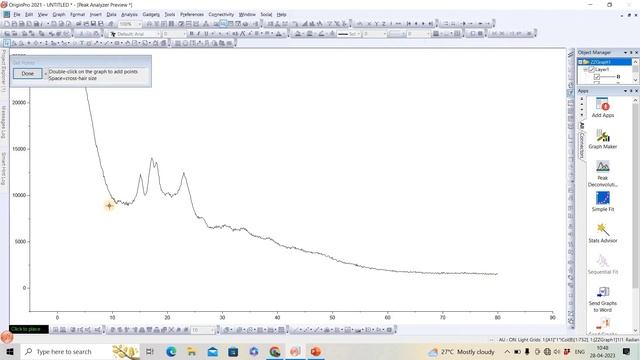
Task: Expand the Graph1 node in Object Manager
Action: [x=580, y=62]
